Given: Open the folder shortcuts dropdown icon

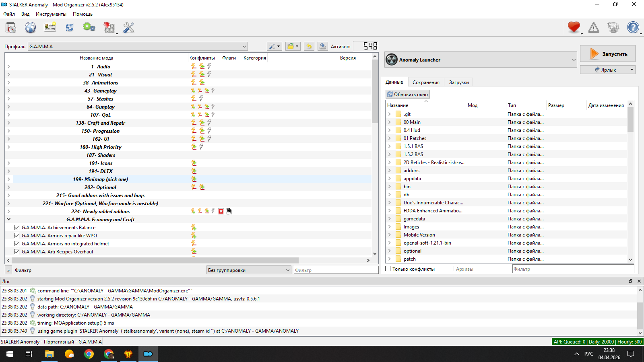Looking at the screenshot, I should (x=293, y=46).
